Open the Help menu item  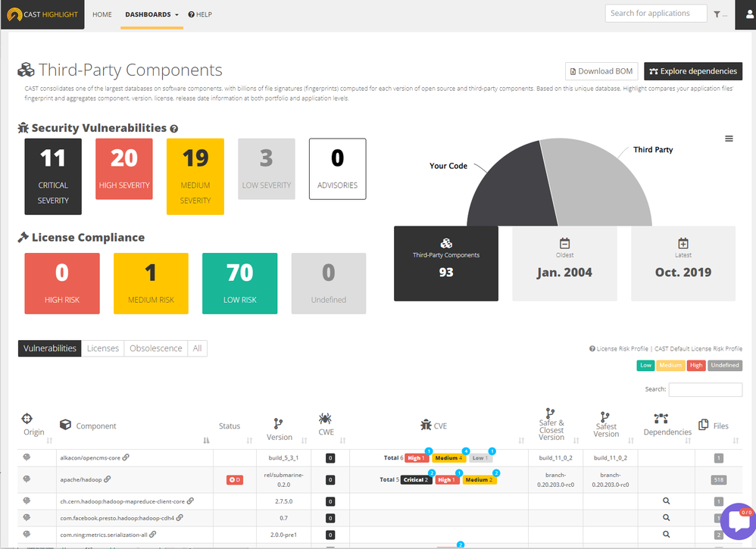pos(200,14)
